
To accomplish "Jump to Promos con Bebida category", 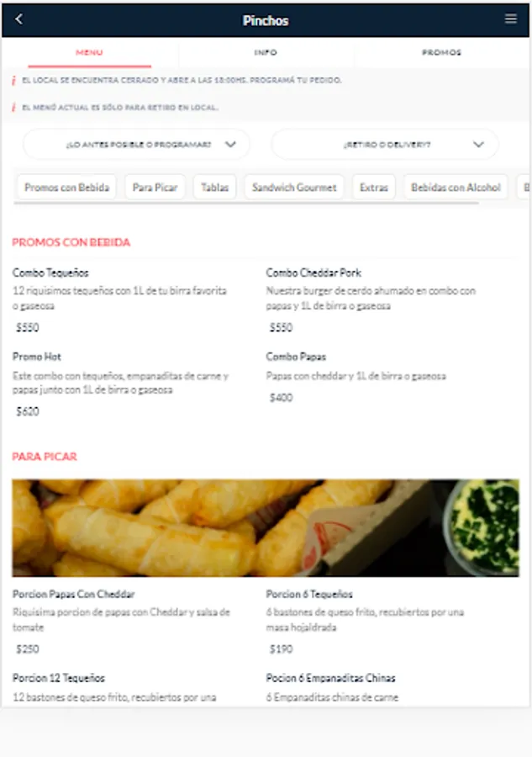I will pos(67,188).
